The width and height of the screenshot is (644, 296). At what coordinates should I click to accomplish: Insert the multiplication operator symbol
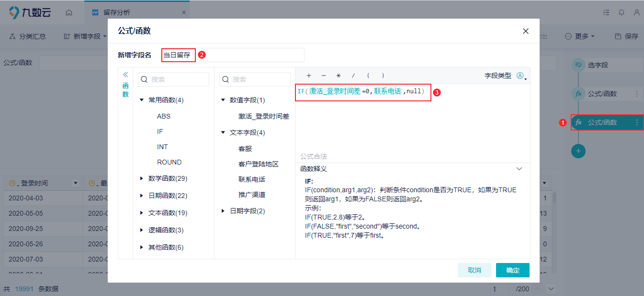338,76
